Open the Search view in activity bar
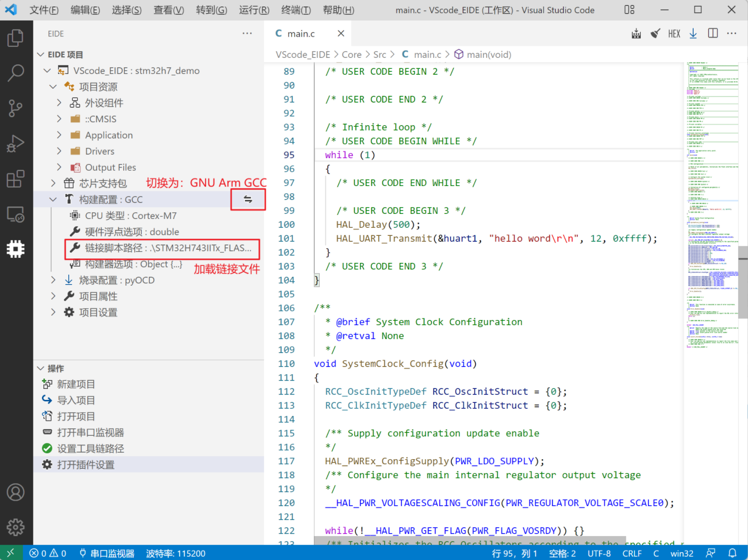The height and width of the screenshot is (560, 748). coord(15,73)
